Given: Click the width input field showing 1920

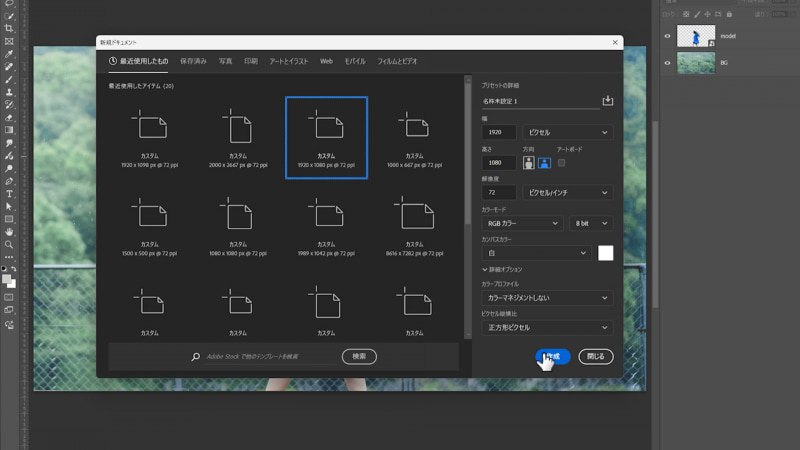Looking at the screenshot, I should [498, 133].
